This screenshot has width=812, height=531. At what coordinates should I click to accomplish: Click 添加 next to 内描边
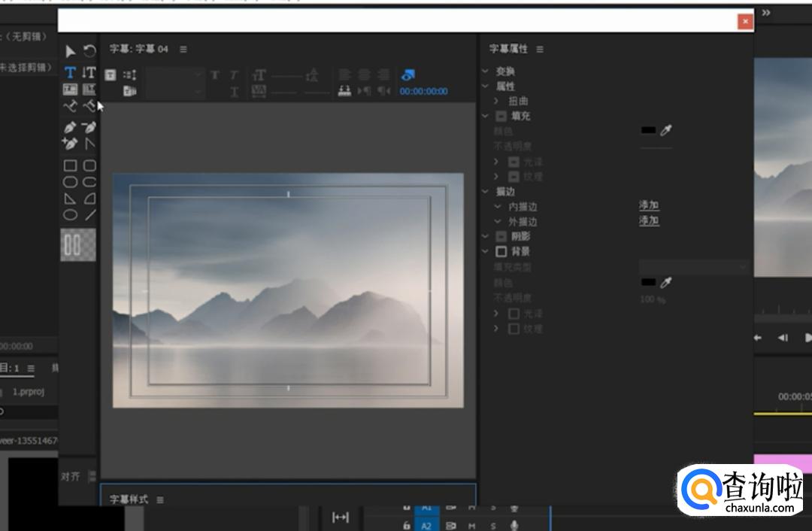[649, 205]
